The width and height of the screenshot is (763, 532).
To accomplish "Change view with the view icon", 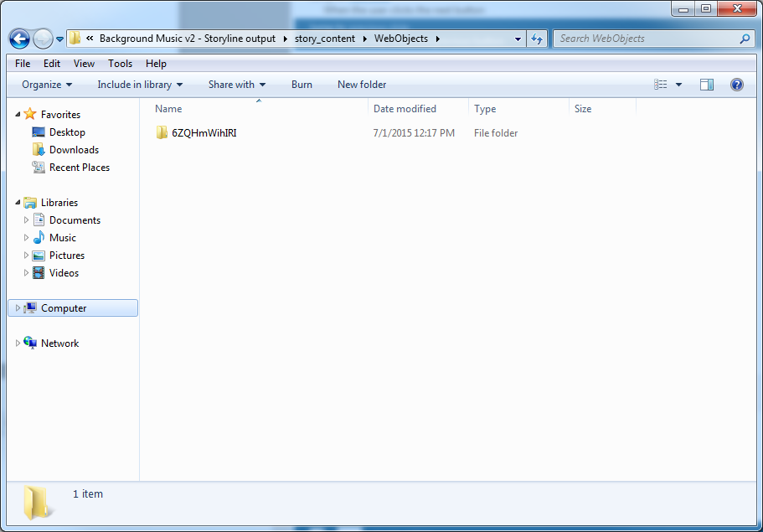I will pos(660,85).
